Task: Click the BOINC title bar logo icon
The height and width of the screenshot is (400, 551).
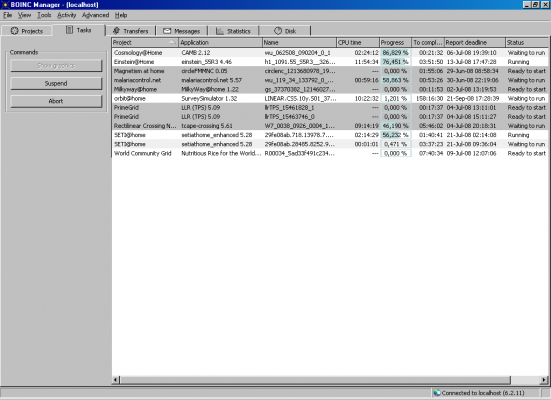Action: (x=5, y=5)
